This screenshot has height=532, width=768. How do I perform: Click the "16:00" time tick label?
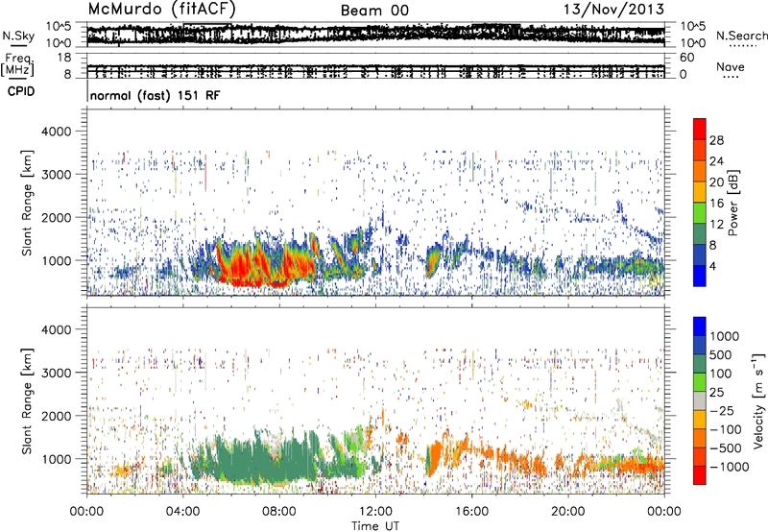pos(471,512)
